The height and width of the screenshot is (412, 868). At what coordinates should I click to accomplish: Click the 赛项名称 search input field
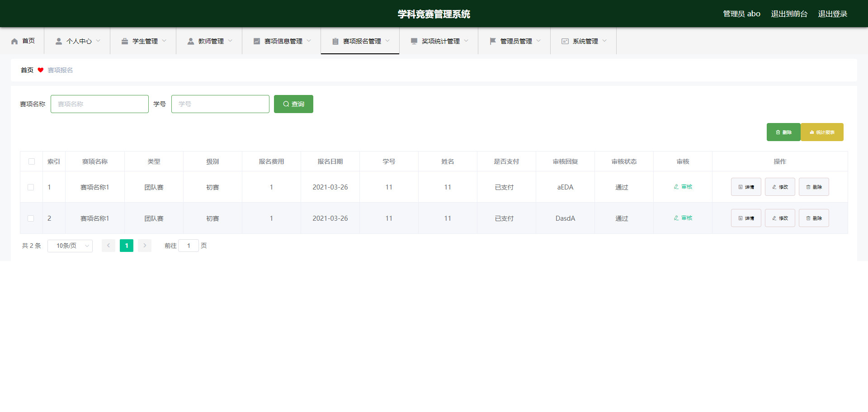(x=99, y=104)
